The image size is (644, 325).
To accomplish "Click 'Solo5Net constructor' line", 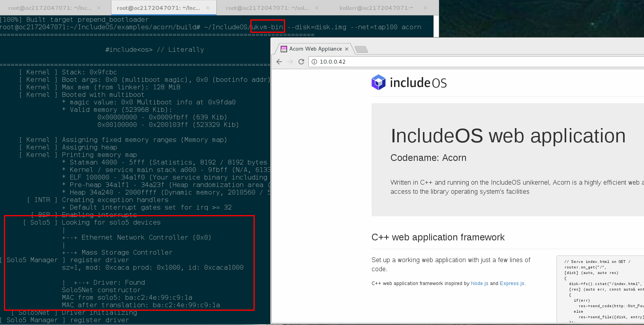I will [x=101, y=290].
